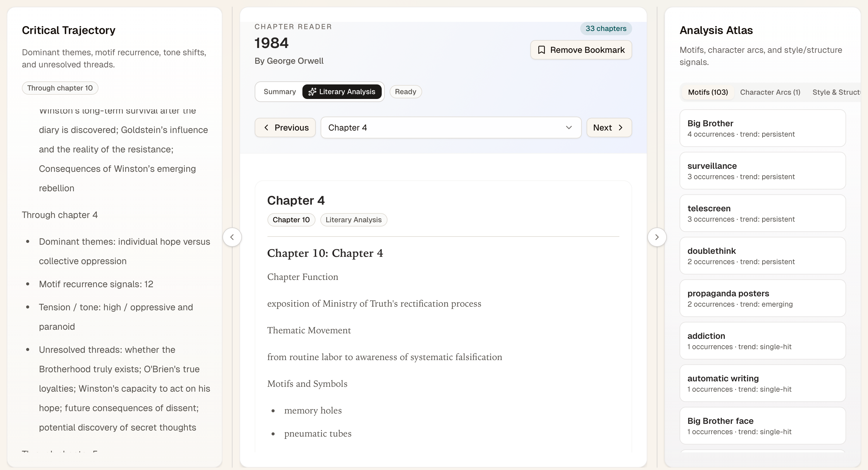868x470 pixels.
Task: Switch to Summary view
Action: pyautogui.click(x=279, y=92)
